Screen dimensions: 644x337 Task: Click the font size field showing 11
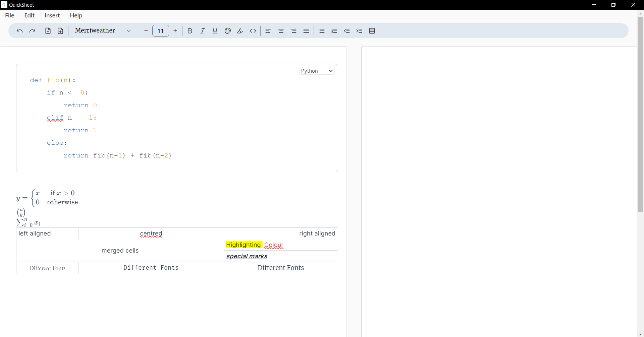click(x=161, y=31)
